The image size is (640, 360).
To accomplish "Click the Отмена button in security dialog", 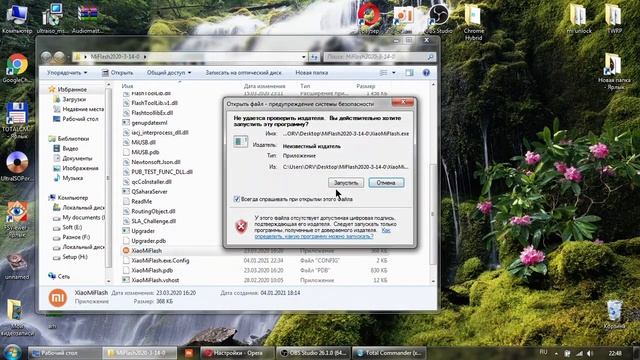I will click(386, 183).
